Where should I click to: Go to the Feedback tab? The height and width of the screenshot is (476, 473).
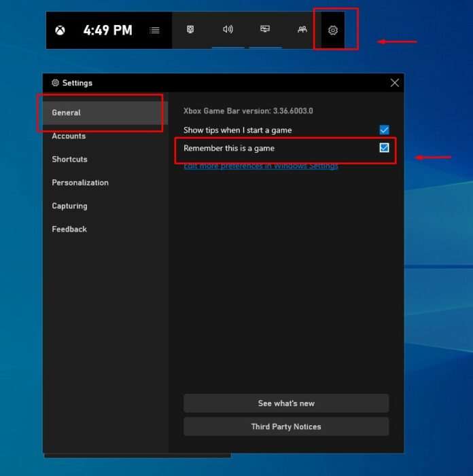click(x=105, y=230)
